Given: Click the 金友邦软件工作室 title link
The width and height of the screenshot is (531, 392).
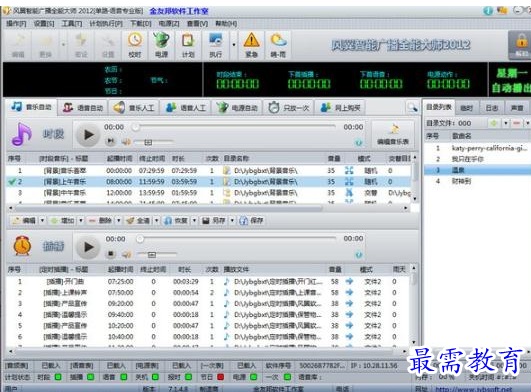Looking at the screenshot, I should [179, 11].
